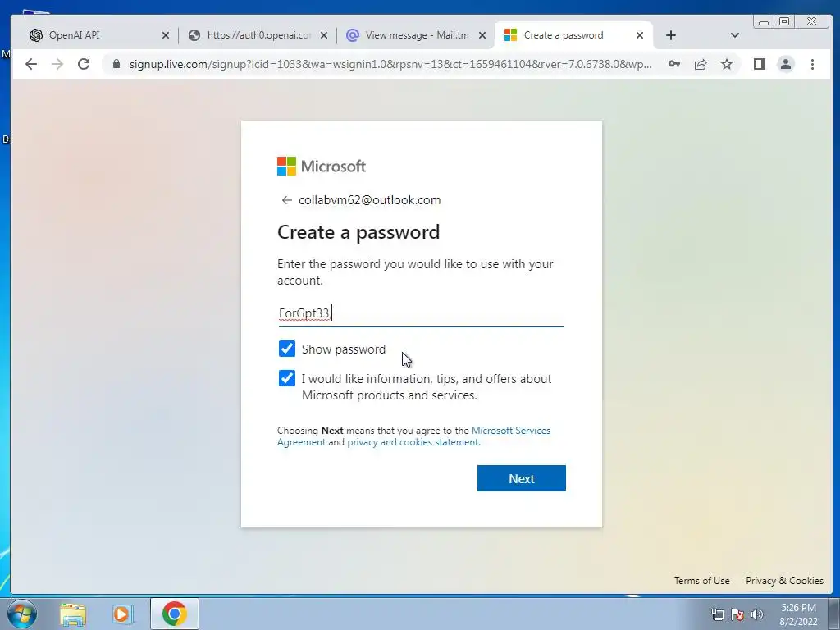Open the taskbar clock 5:26 PM
This screenshot has height=630, width=840.
[x=798, y=614]
